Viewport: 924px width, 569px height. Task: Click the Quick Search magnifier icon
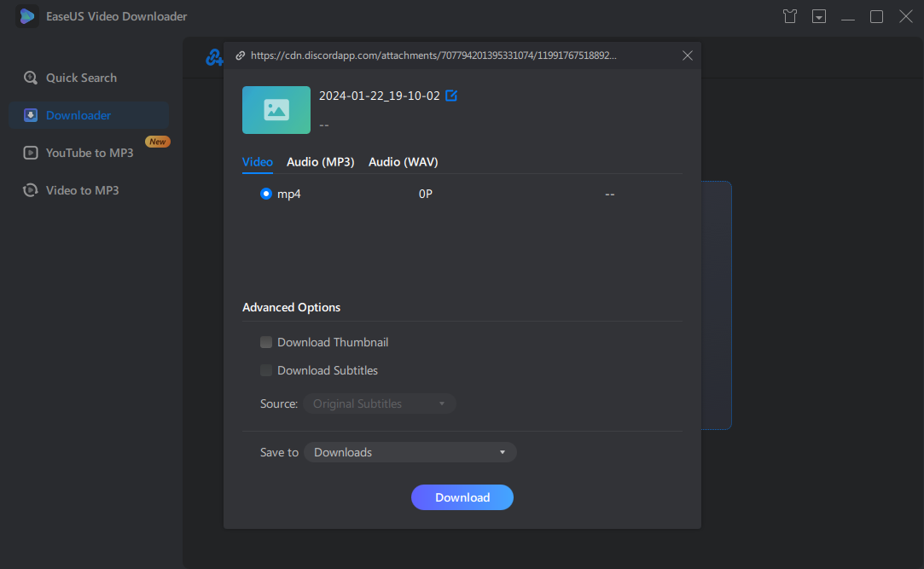point(30,78)
